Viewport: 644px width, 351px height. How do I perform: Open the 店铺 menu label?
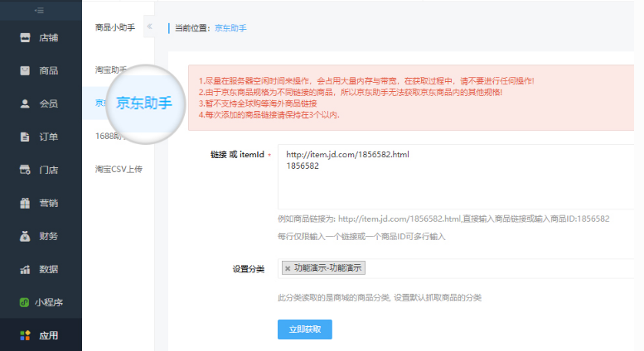click(49, 38)
